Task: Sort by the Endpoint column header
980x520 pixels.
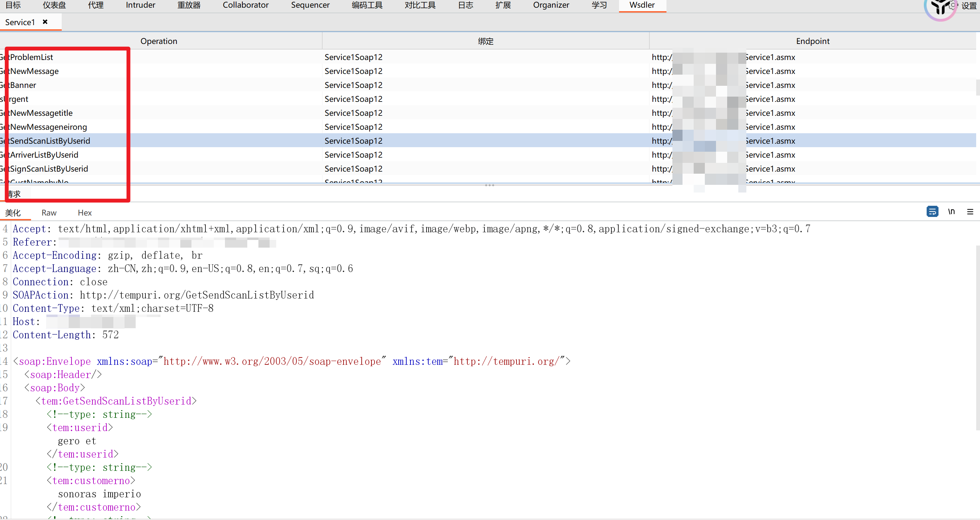Action: point(813,41)
